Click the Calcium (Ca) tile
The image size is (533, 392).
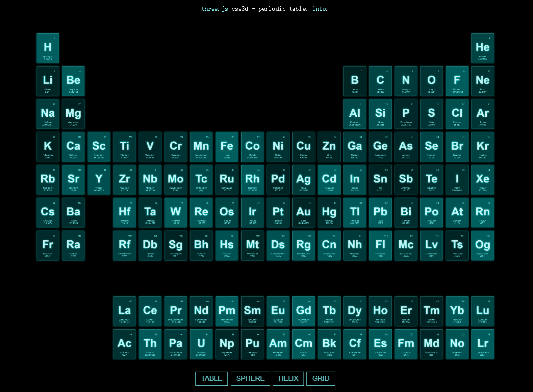[73, 147]
